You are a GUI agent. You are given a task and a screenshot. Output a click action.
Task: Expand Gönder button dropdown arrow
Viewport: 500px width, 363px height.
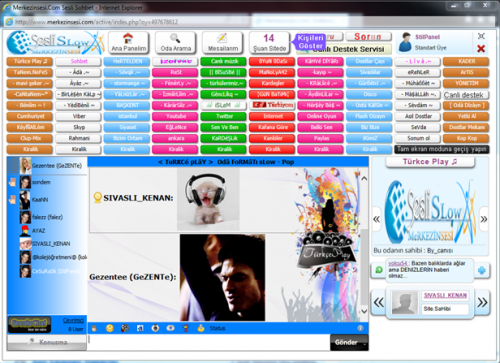pos(364,343)
